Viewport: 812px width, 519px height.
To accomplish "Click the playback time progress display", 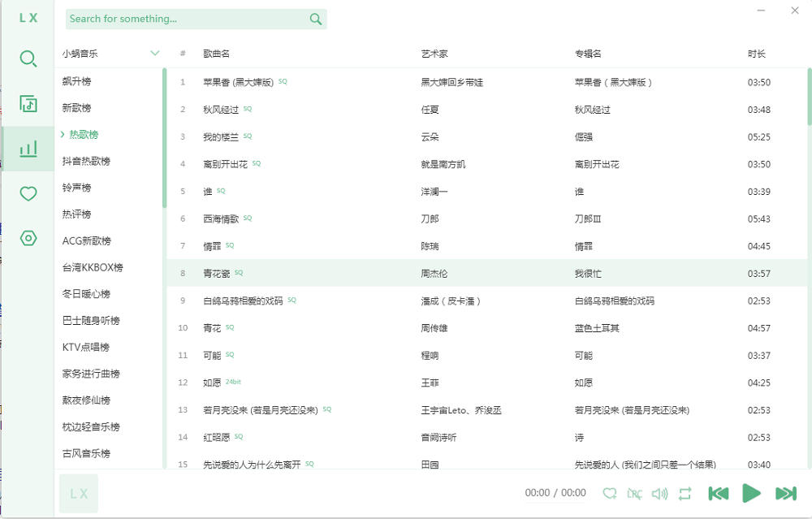I will click(x=556, y=493).
